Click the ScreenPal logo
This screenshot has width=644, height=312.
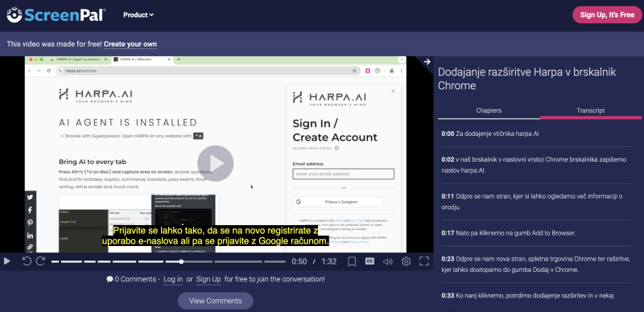(x=56, y=14)
